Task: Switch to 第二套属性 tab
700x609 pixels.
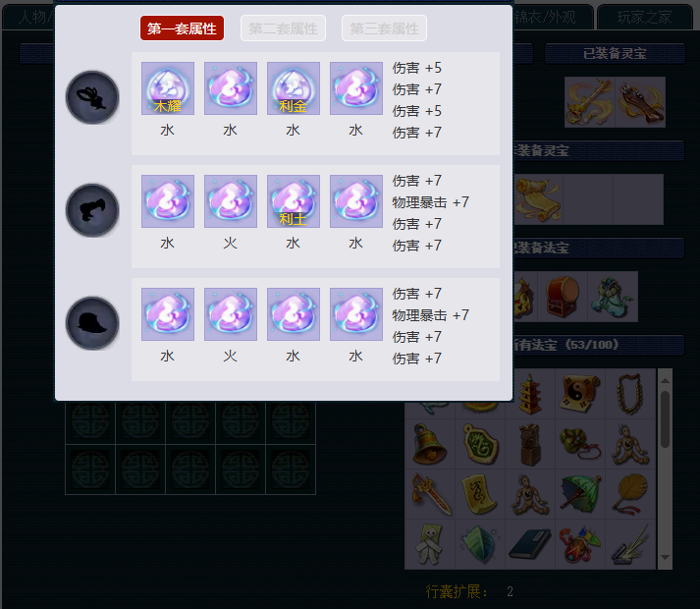Action: (x=283, y=28)
